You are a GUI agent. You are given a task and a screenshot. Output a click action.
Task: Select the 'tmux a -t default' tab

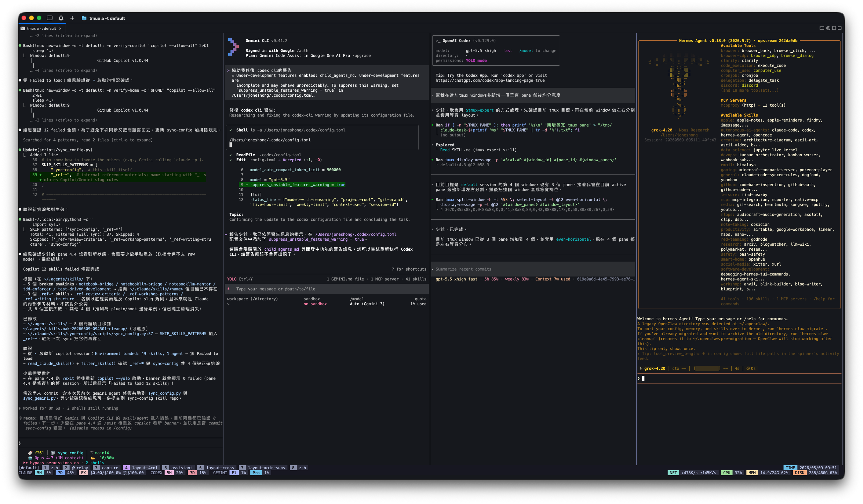41,28
